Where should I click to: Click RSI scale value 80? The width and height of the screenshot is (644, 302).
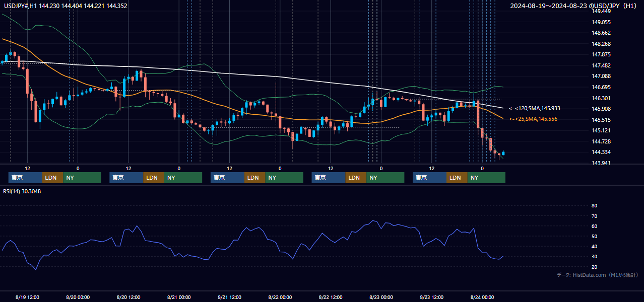(594, 206)
